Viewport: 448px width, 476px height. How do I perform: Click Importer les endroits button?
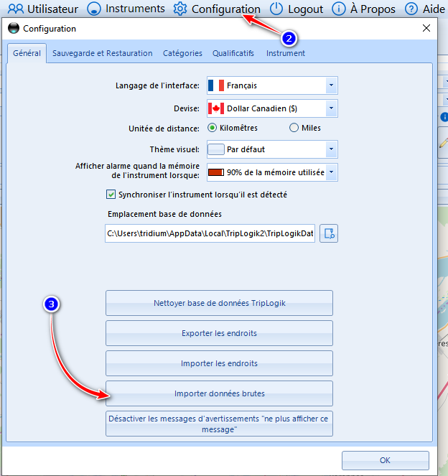pos(219,363)
